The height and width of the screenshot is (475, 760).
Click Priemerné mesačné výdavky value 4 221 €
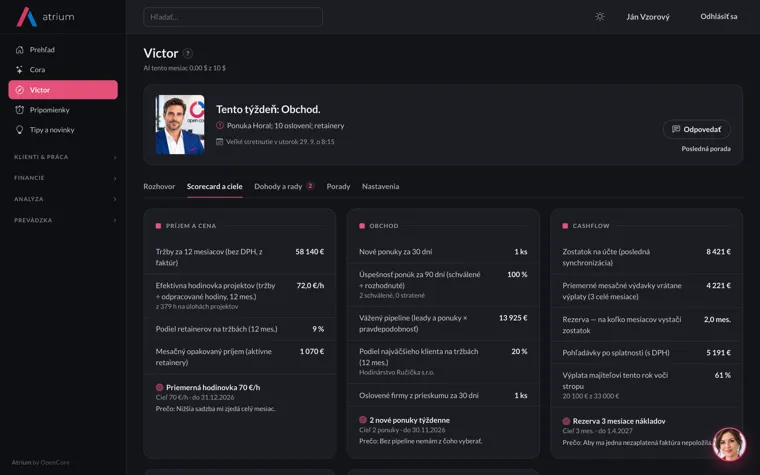click(718, 285)
